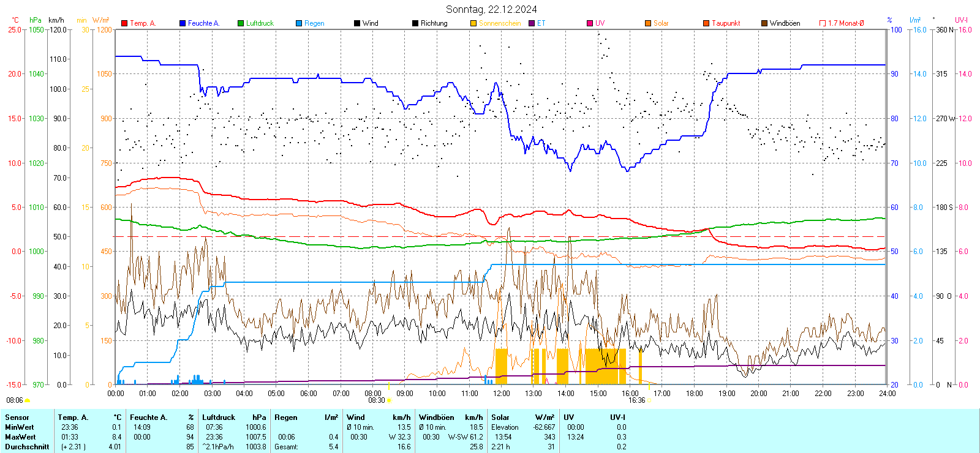Click the yellow Sonnenschein legend square
The image size is (980, 453).
(x=473, y=23)
